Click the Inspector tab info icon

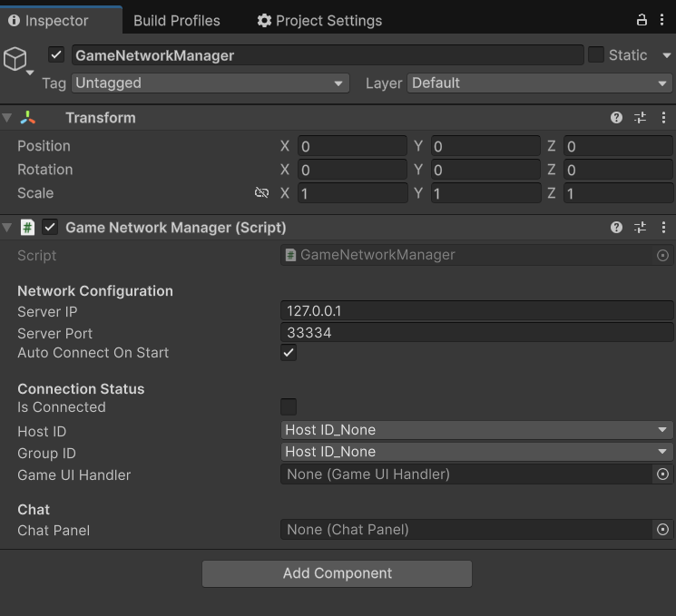14,20
